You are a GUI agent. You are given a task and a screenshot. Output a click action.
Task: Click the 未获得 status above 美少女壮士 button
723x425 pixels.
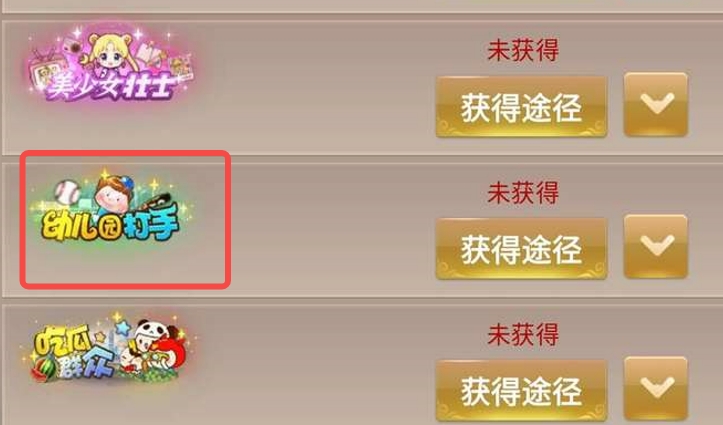523,50
